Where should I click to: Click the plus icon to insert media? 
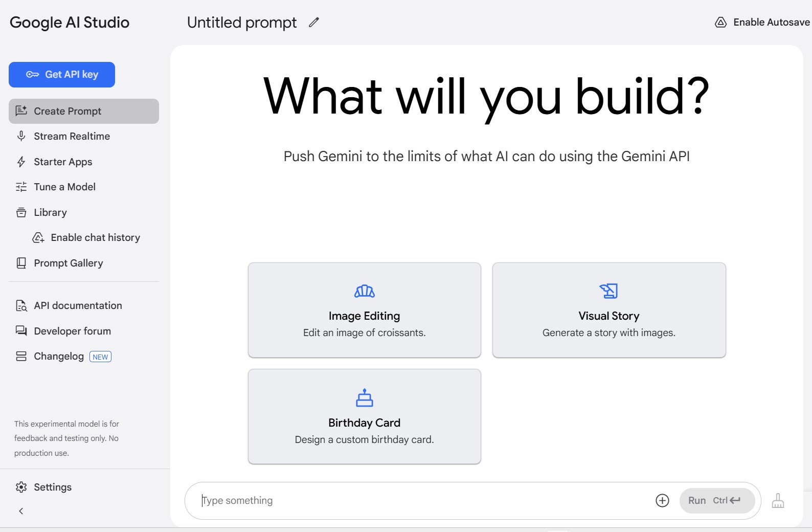662,500
